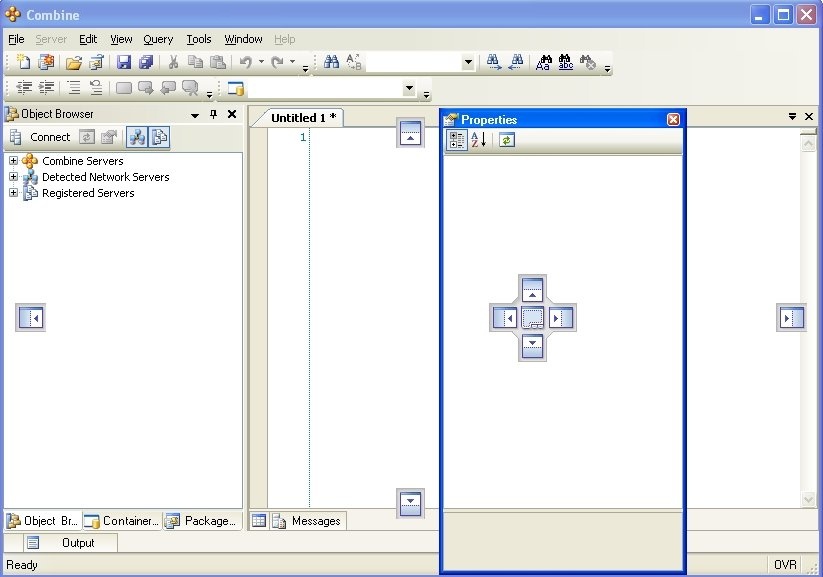Toggle the registered servers view in Object Browser
The width and height of the screenshot is (823, 577).
pos(159,137)
